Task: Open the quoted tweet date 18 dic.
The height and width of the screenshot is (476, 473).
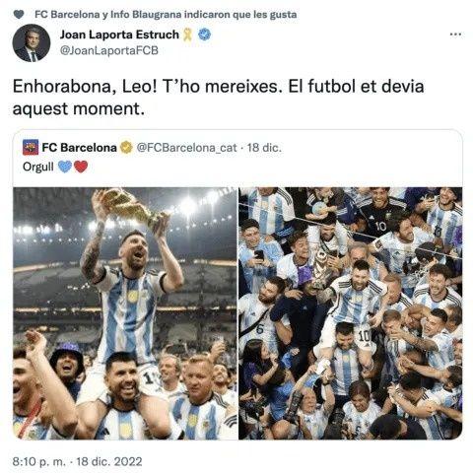Action: click(x=264, y=148)
